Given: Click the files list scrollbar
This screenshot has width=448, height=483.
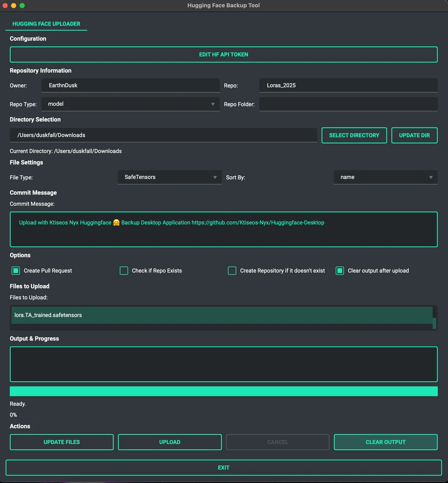Looking at the screenshot, I should [x=434, y=317].
